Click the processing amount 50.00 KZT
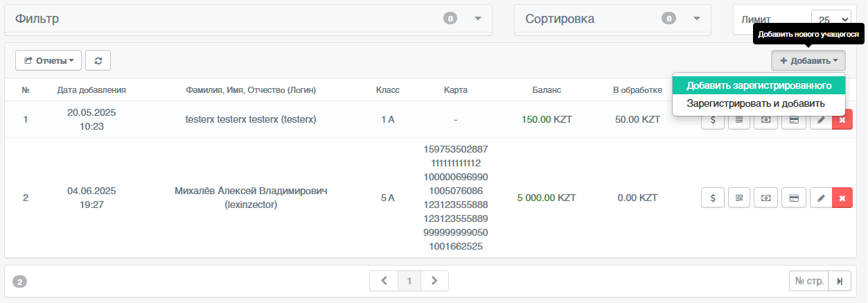 click(x=637, y=119)
